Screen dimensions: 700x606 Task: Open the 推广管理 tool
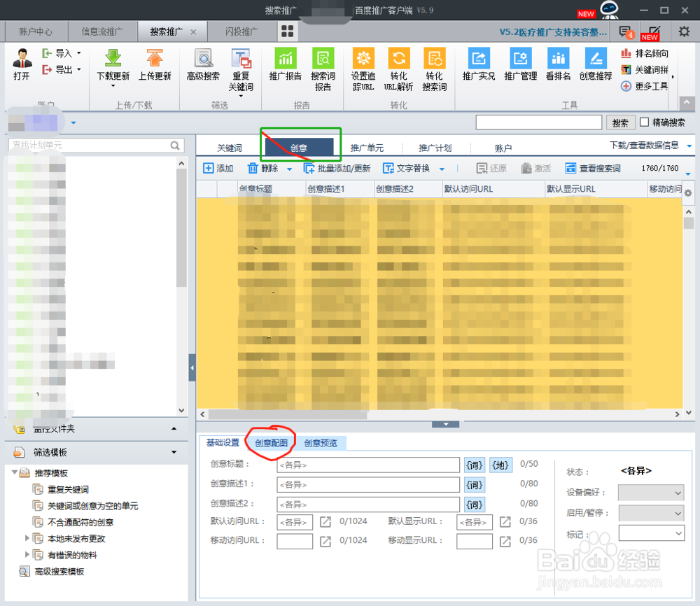520,58
